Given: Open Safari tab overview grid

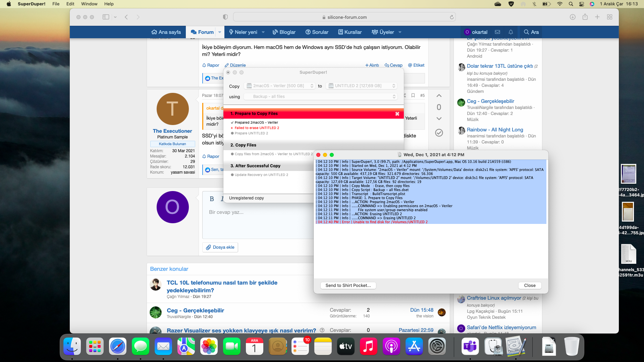Looking at the screenshot, I should point(609,17).
